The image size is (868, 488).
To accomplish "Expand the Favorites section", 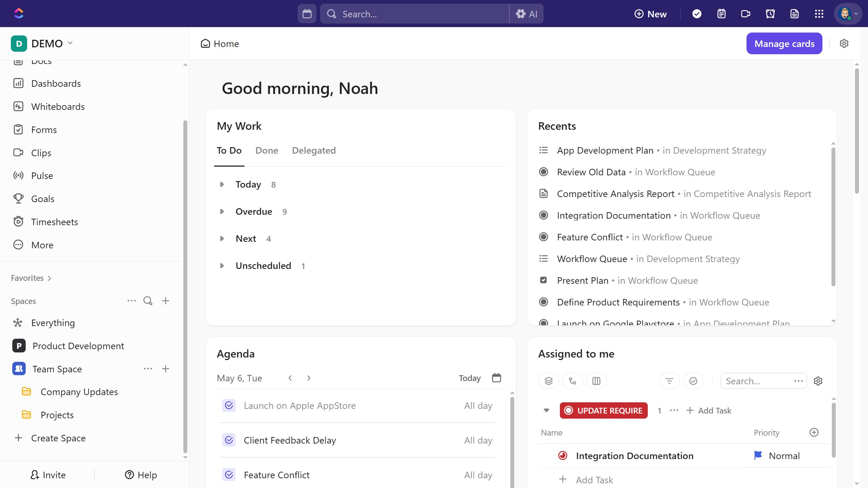I will point(31,278).
